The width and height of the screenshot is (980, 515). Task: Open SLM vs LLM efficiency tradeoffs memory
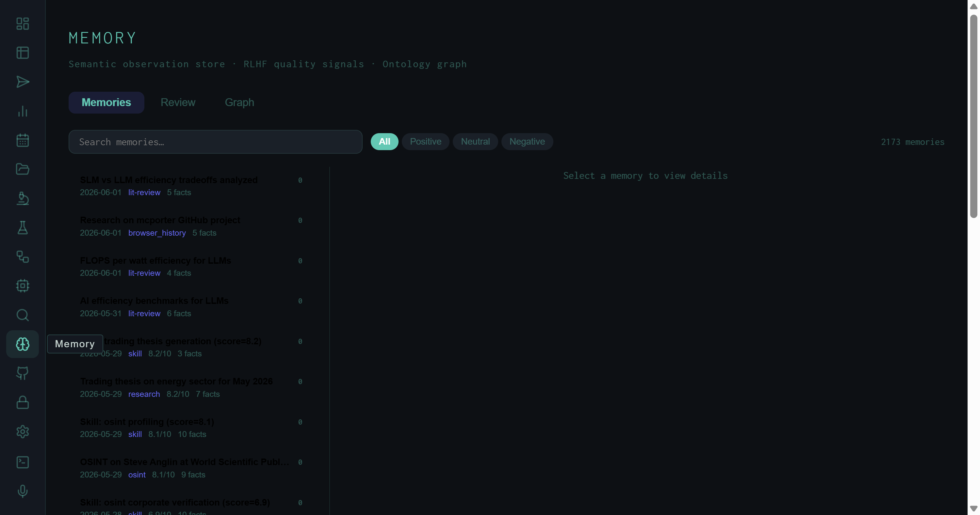[x=191, y=186]
